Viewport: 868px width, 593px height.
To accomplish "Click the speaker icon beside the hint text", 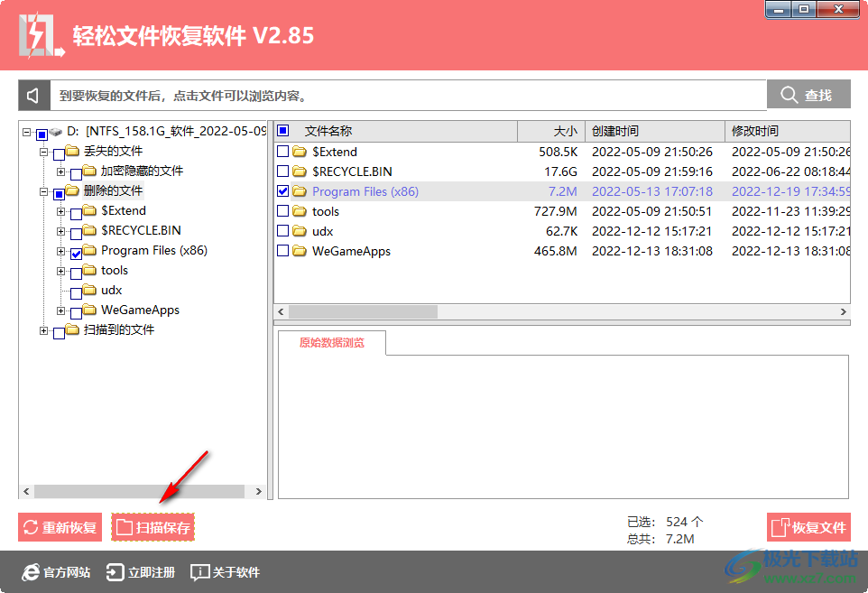I will click(33, 96).
